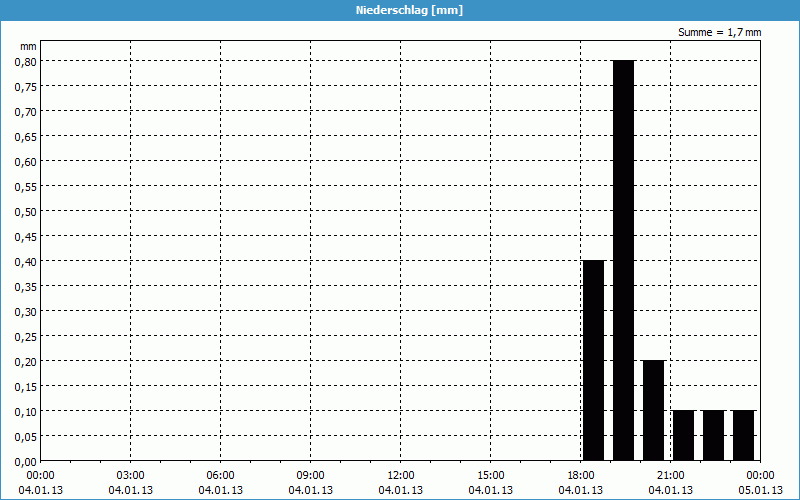Click the 05.01.13 date label

click(x=760, y=490)
